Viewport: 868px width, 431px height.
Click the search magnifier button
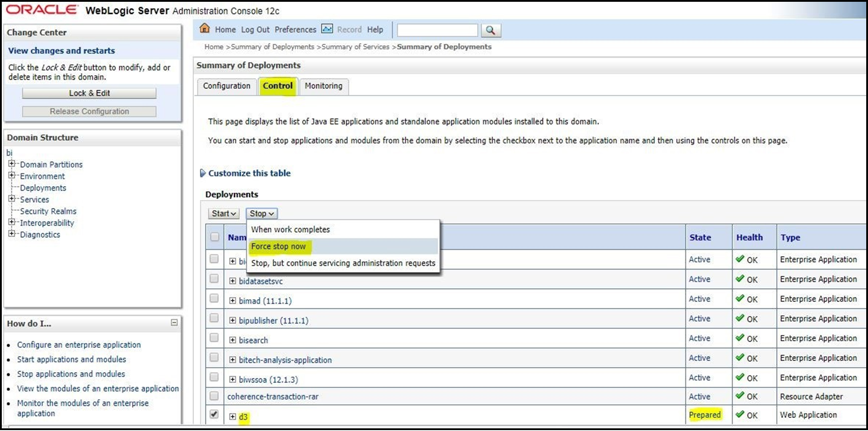pos(490,30)
